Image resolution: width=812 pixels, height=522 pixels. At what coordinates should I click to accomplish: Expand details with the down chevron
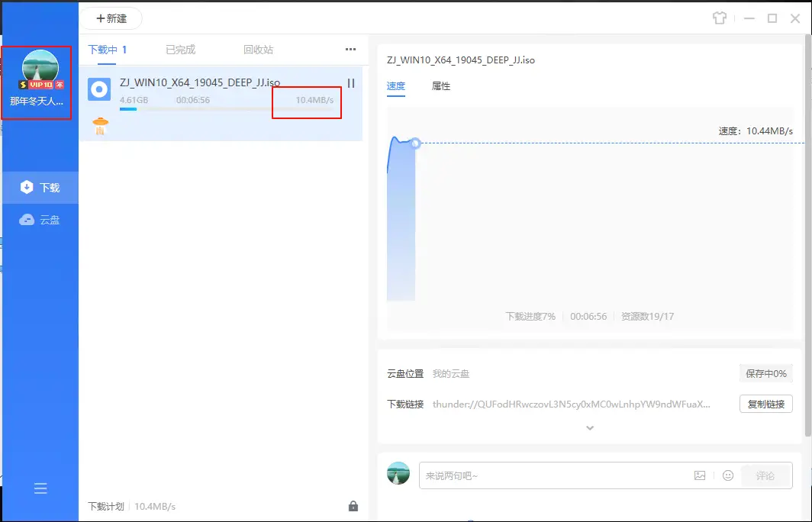pos(590,427)
